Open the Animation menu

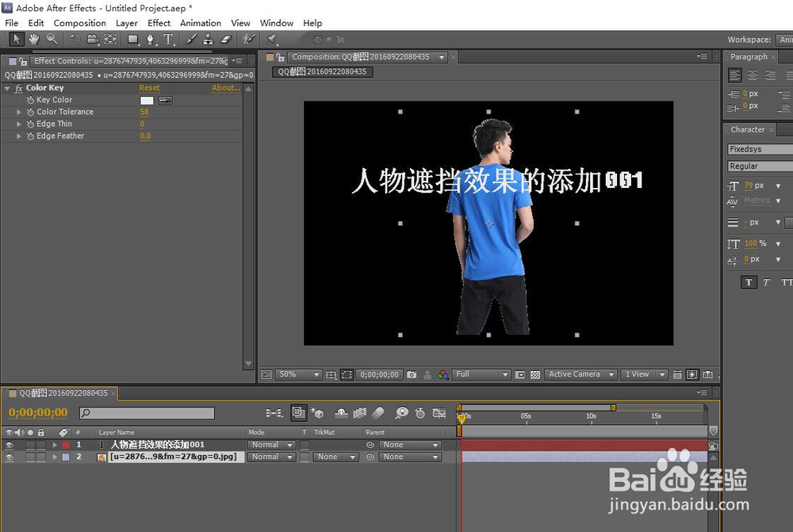pos(201,23)
